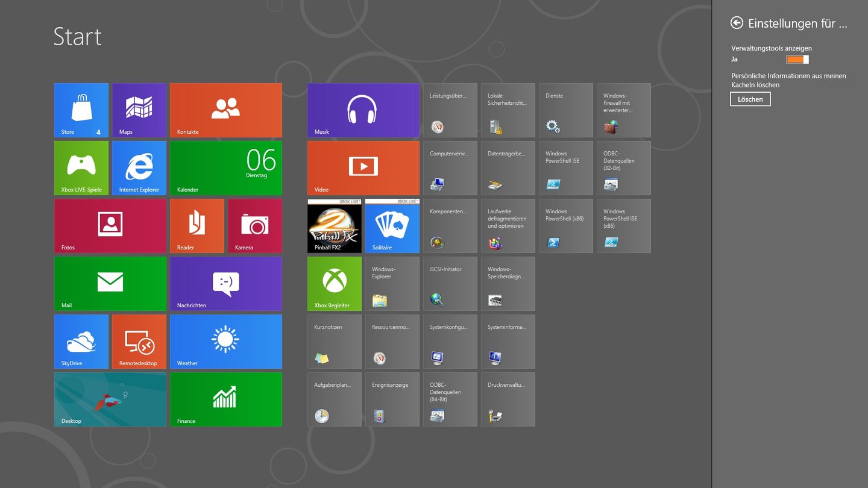Screen dimensions: 868x488
Task: Open the Leistungsüberwachung tile
Action: coord(450,110)
